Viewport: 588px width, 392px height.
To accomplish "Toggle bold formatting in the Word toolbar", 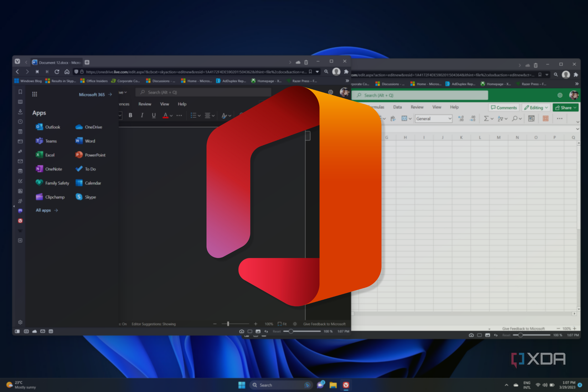I will point(130,115).
